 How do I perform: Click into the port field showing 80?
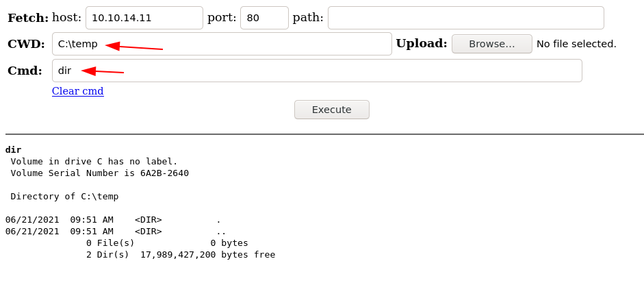tap(264, 18)
